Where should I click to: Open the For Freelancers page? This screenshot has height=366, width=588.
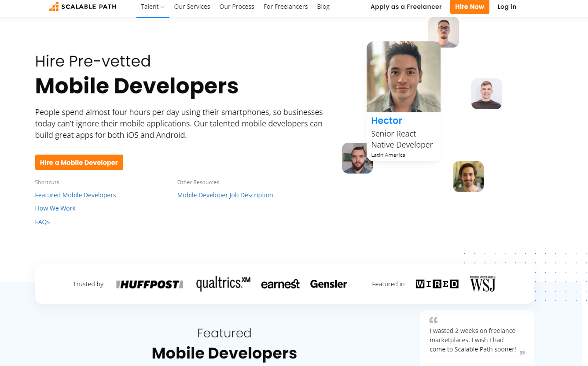point(286,7)
